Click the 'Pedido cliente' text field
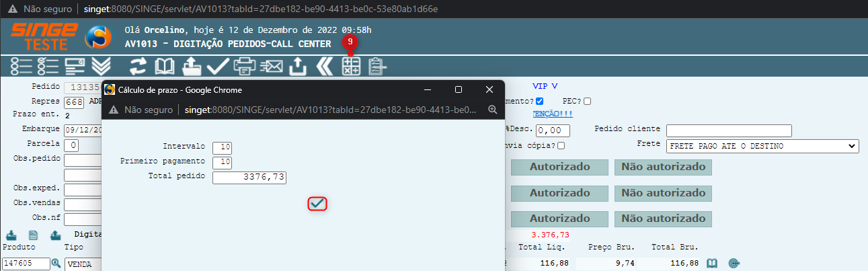The image size is (868, 271). tap(729, 130)
